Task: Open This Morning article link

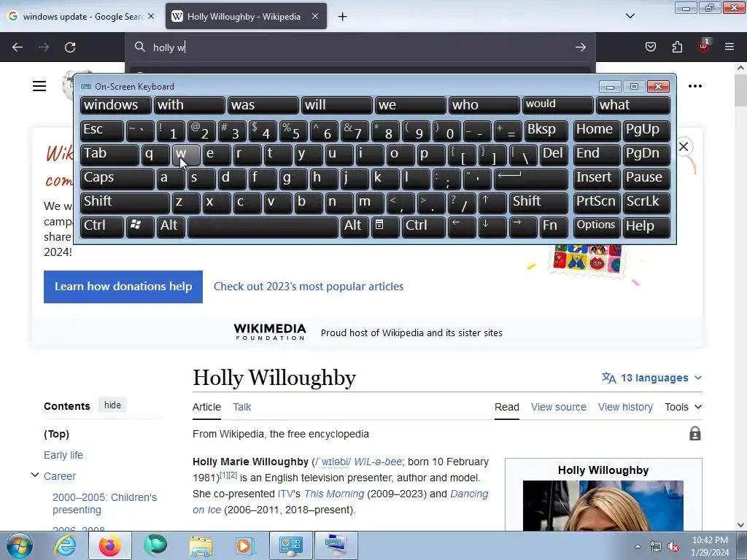Action: [x=334, y=494]
